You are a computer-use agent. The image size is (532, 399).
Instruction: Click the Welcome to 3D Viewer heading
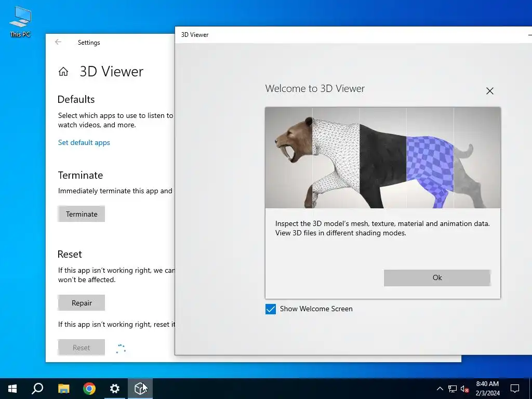pyautogui.click(x=315, y=88)
